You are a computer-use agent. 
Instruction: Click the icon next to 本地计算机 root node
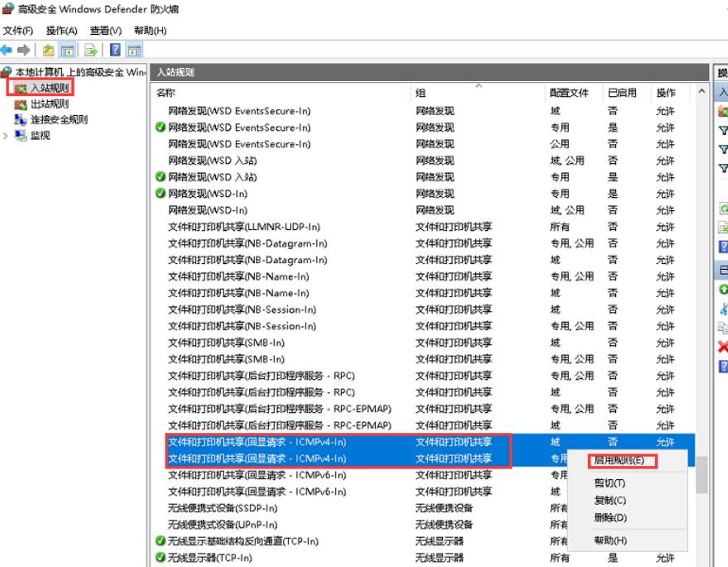point(6,71)
